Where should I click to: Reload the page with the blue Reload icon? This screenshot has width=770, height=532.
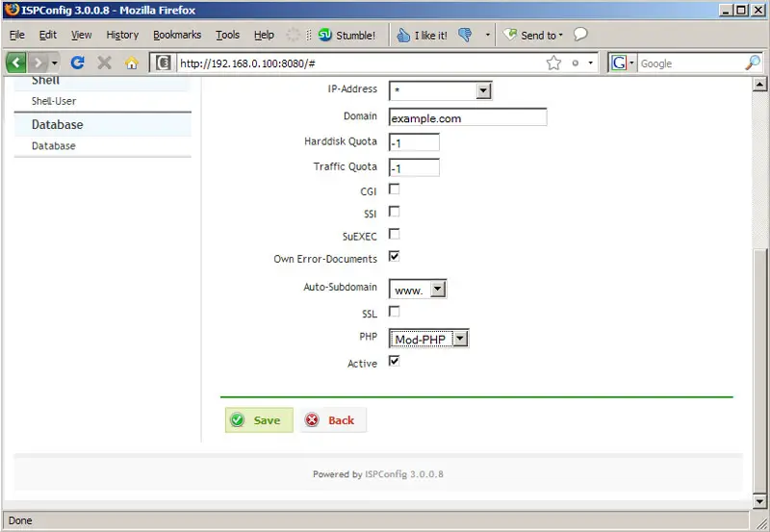(x=78, y=63)
